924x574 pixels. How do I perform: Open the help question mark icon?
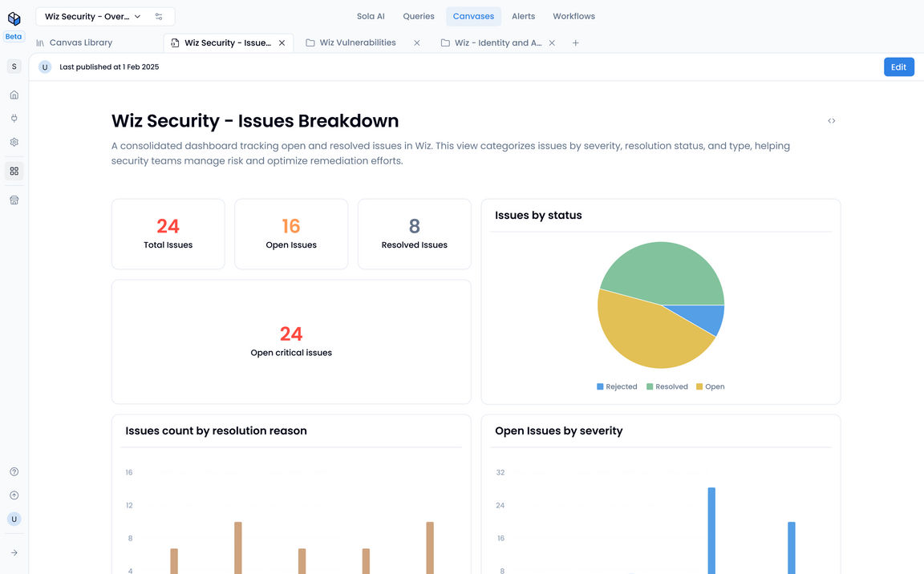pos(14,471)
